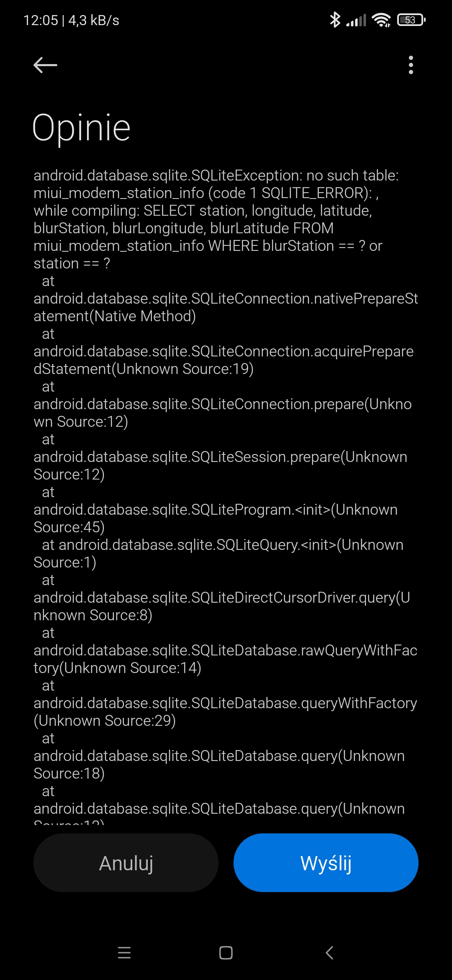Tap the SQLiteSession.prepare stack trace line

click(x=220, y=457)
